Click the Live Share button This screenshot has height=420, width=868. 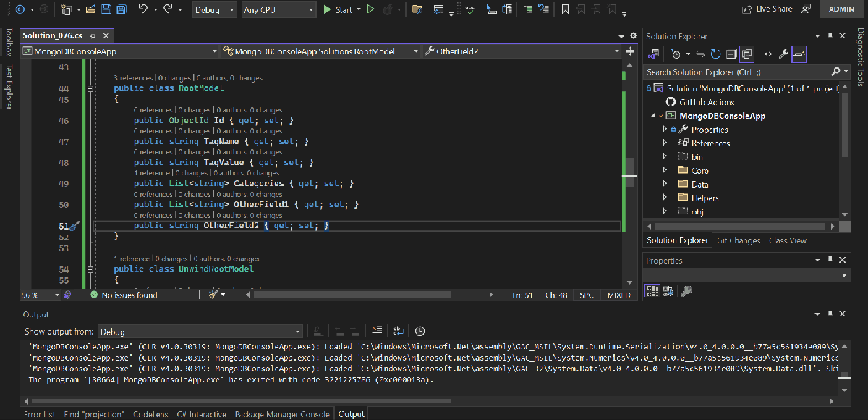767,9
